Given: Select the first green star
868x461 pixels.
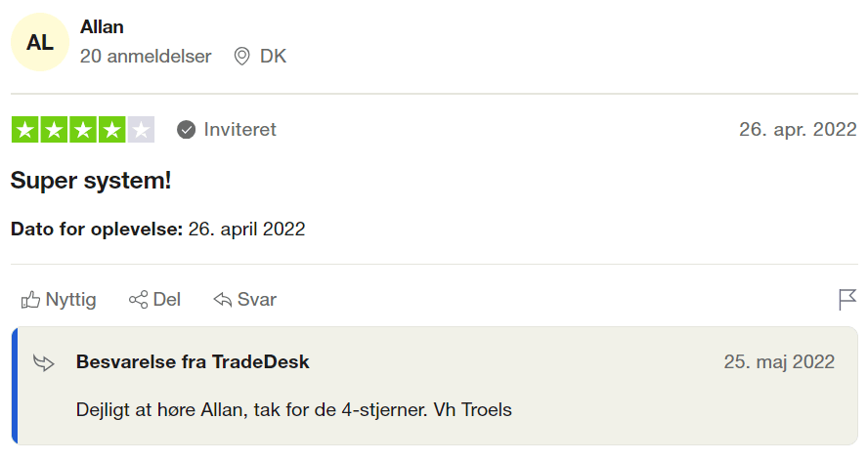Looking at the screenshot, I should point(24,130).
